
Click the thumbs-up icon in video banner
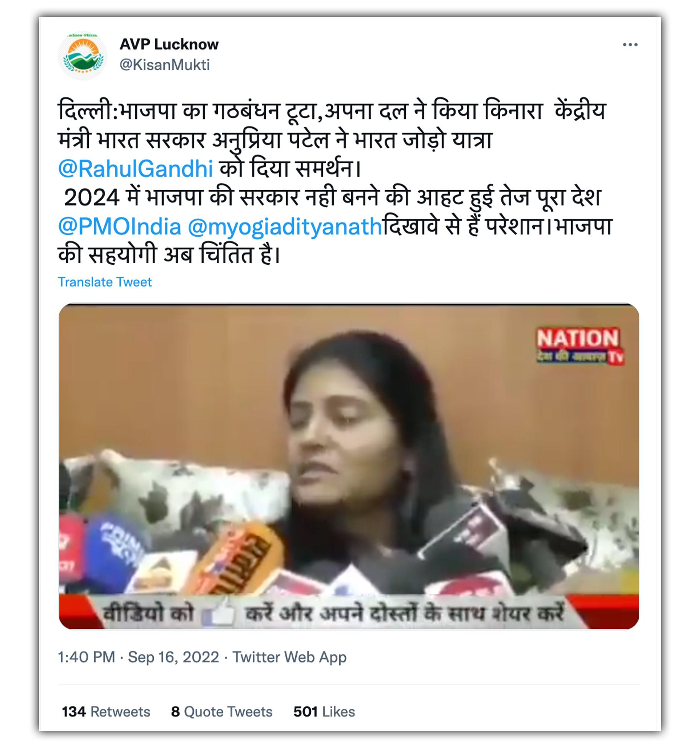(219, 612)
